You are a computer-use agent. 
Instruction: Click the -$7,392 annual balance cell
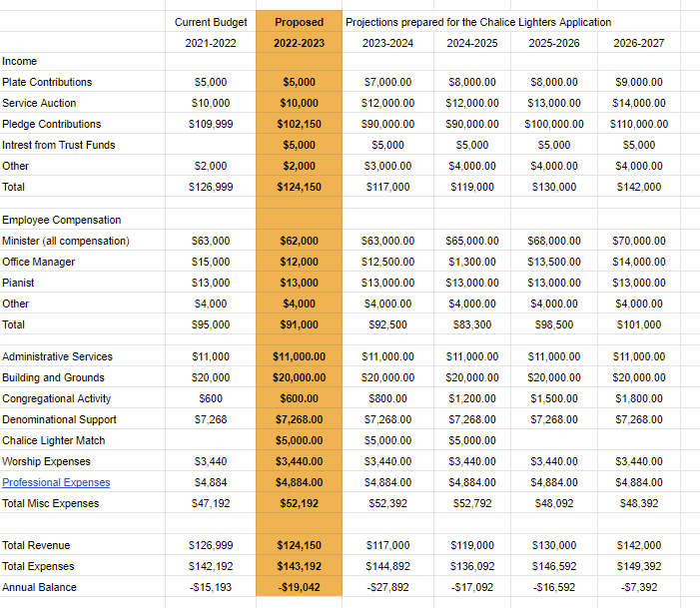(639, 587)
